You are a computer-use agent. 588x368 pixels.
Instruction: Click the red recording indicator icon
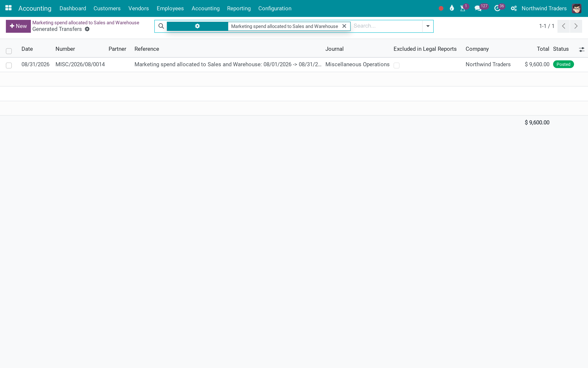pyautogui.click(x=441, y=8)
